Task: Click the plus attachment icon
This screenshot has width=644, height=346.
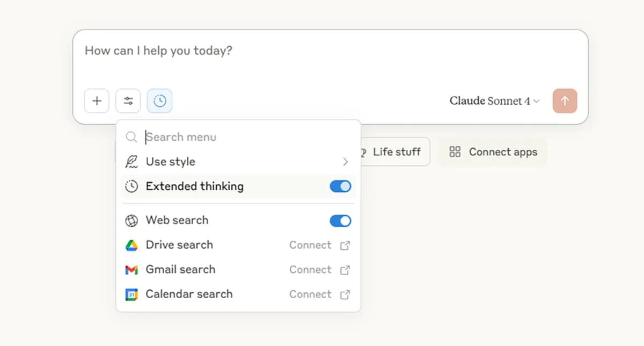Action: pyautogui.click(x=97, y=101)
